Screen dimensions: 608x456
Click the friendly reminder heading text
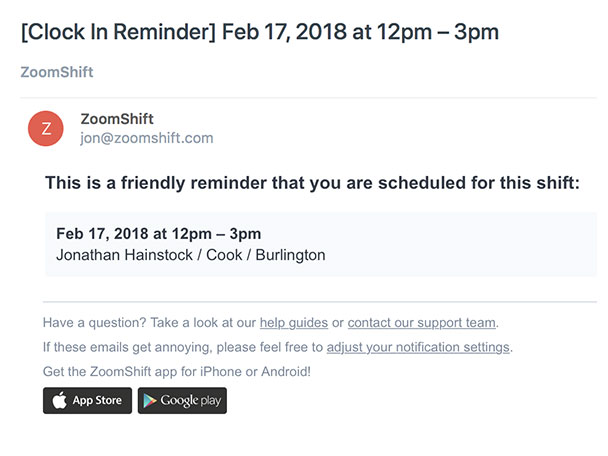(x=313, y=183)
